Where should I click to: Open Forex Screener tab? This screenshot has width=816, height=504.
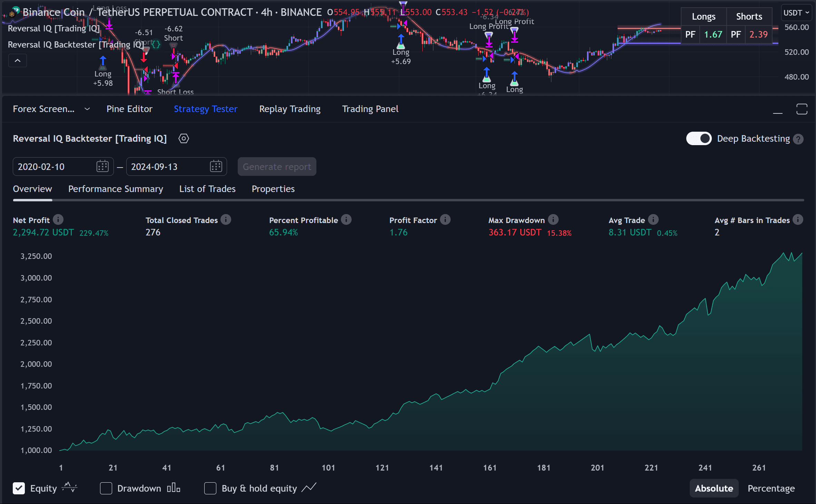(x=43, y=109)
